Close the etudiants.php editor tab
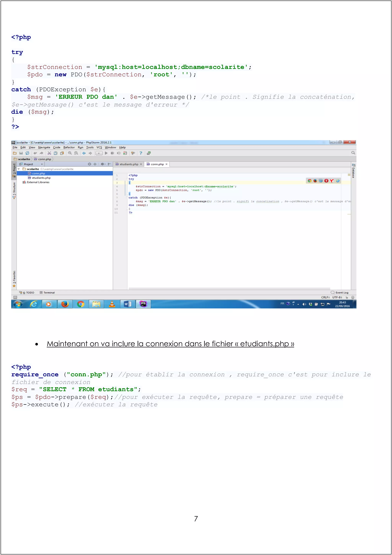This screenshot has height=555, width=392. [x=141, y=164]
